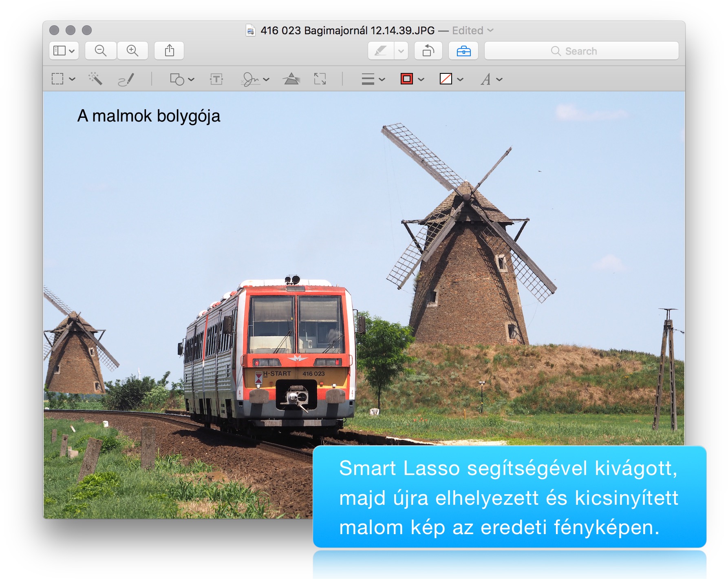Expand the Shapes dropdown chevron
This screenshot has width=728, height=579.
pyautogui.click(x=191, y=80)
